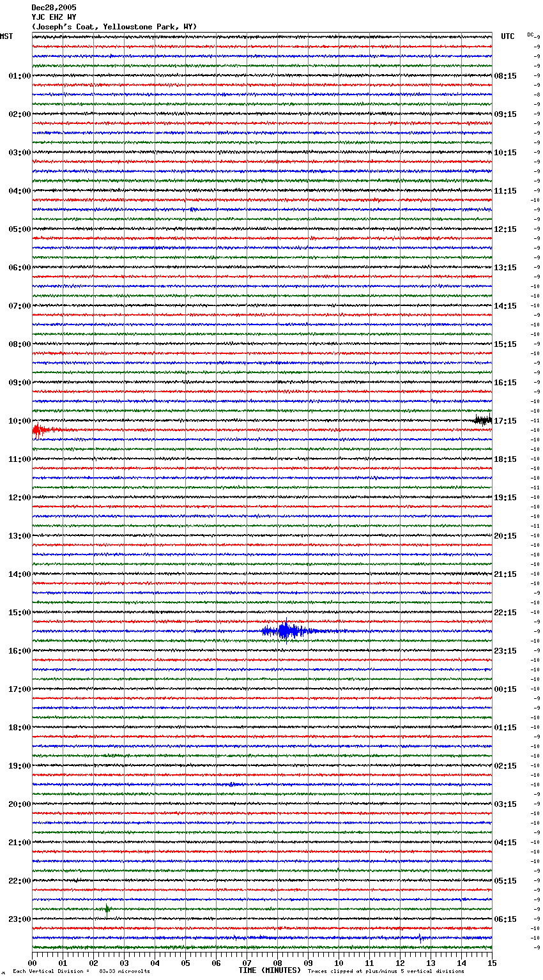Viewport: 543px width, 980px height.
Task: Click the "17:15" UTC time label
Action: tap(505, 421)
